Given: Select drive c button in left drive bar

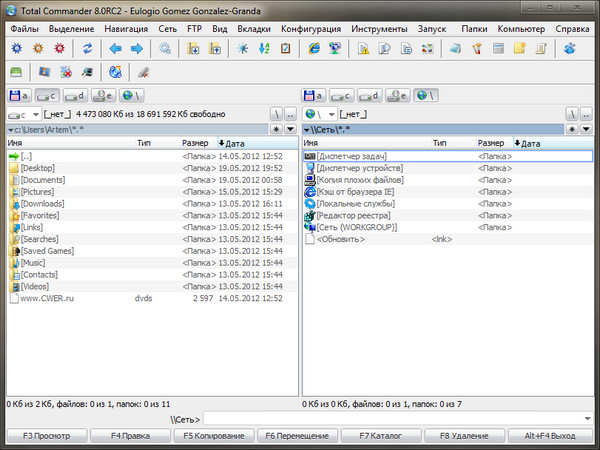Looking at the screenshot, I should pos(48,96).
